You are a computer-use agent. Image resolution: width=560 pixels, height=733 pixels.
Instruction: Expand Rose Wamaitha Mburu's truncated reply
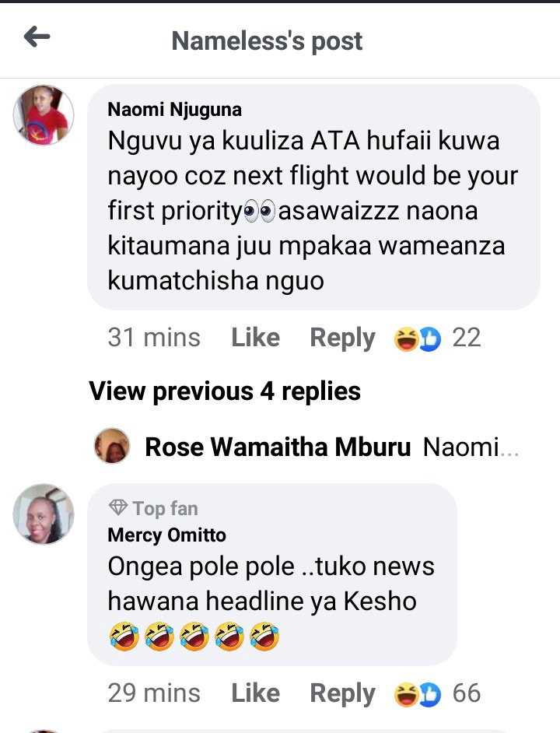(x=471, y=447)
